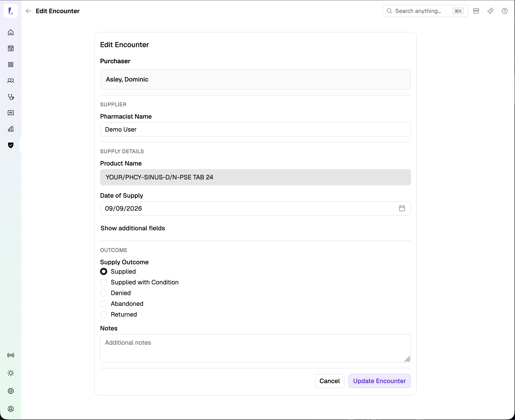Focus the Search anything field
This screenshot has height=420, width=515.
pyautogui.click(x=425, y=11)
